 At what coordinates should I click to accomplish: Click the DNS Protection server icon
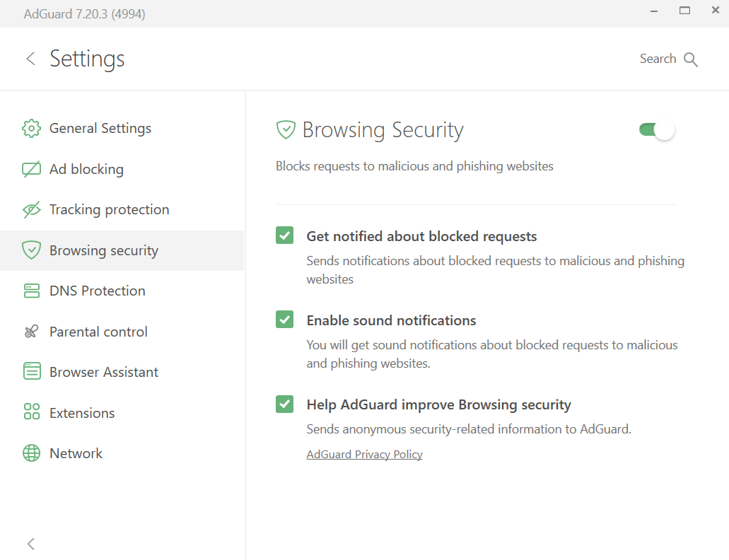point(31,291)
